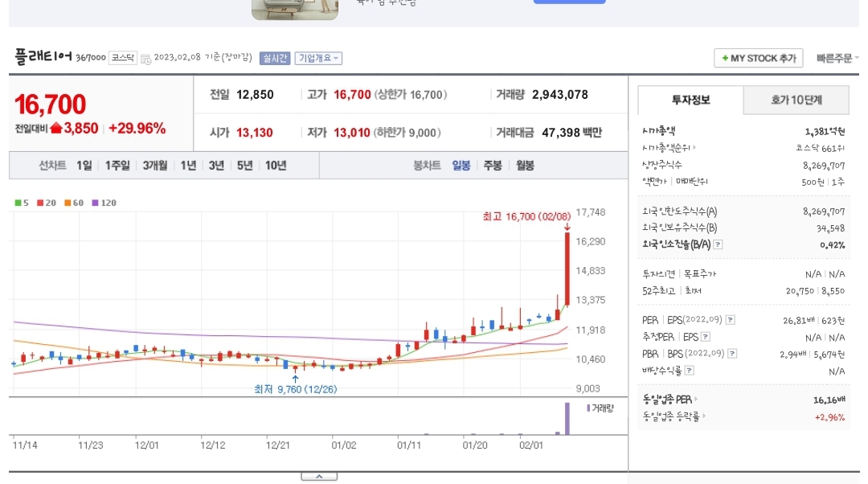Click the 외국인보유주식수(B) value 34,548
The width and height of the screenshot is (868, 484).
pos(830,228)
